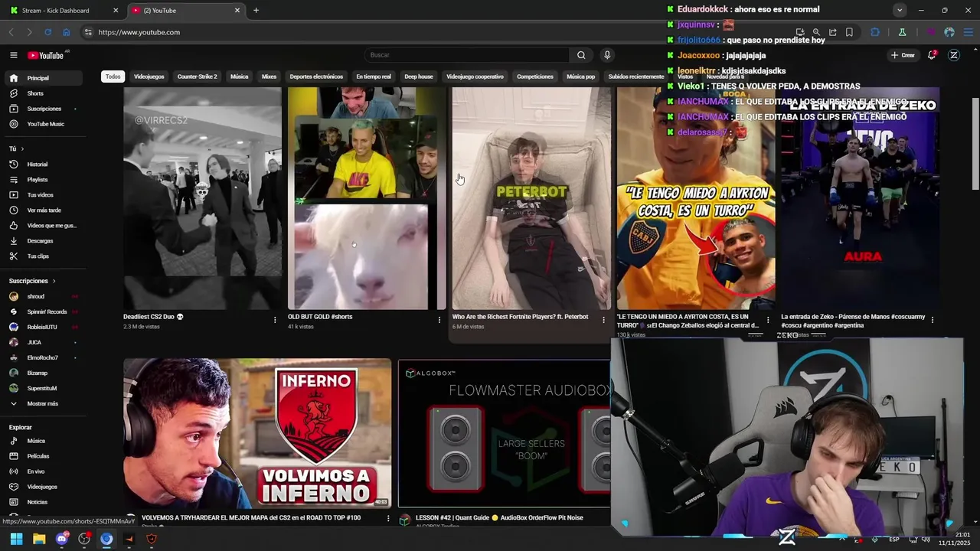The image size is (980, 551).
Task: Open Descargas in the sidebar
Action: [x=43, y=241]
